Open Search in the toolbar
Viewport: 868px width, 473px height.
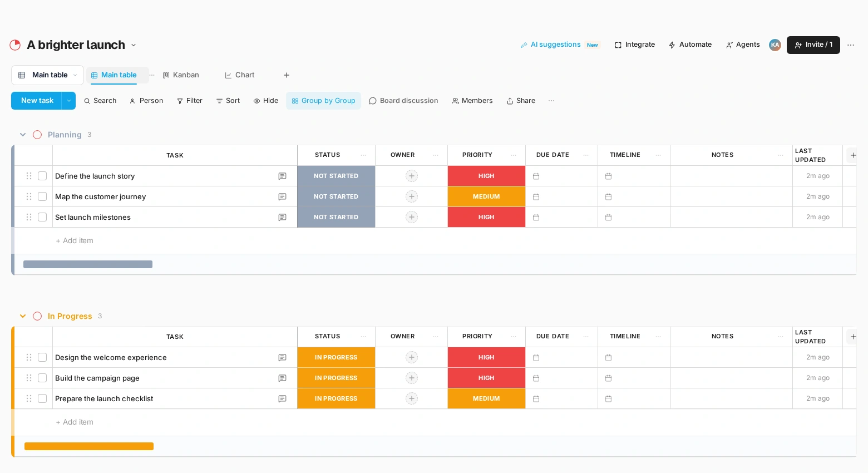(x=100, y=101)
